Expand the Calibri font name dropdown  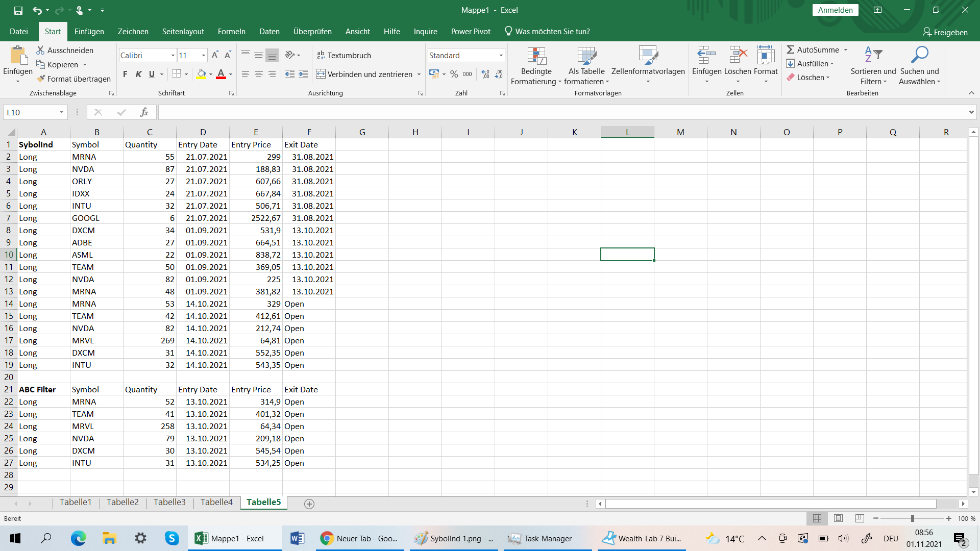click(x=173, y=55)
